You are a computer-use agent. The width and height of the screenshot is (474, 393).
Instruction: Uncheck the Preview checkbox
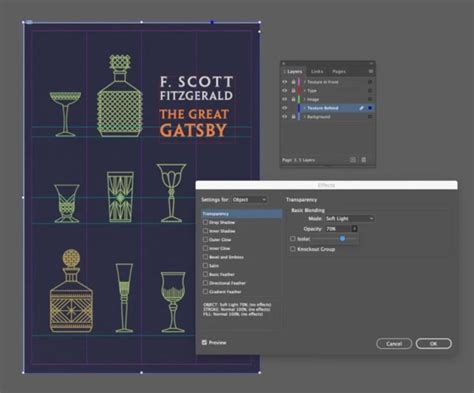tap(204, 342)
